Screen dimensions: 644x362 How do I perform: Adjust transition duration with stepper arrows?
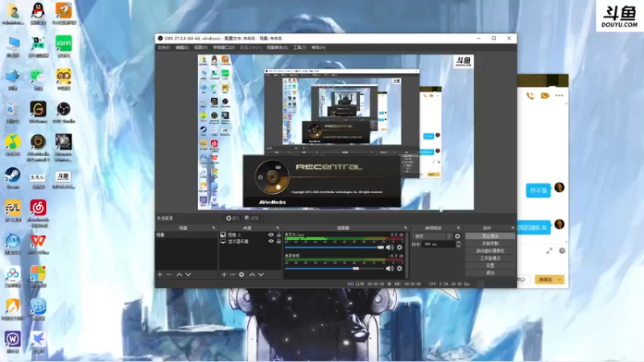[x=458, y=245]
